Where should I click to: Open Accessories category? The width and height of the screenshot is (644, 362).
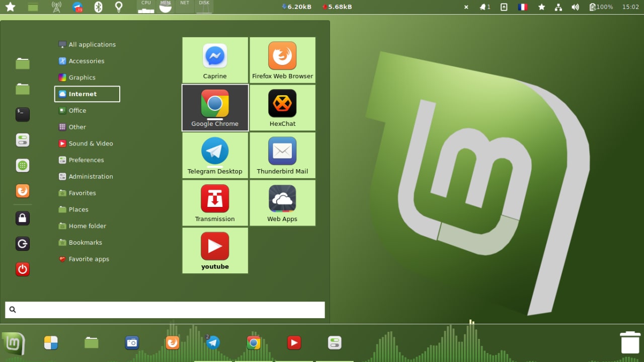87,61
